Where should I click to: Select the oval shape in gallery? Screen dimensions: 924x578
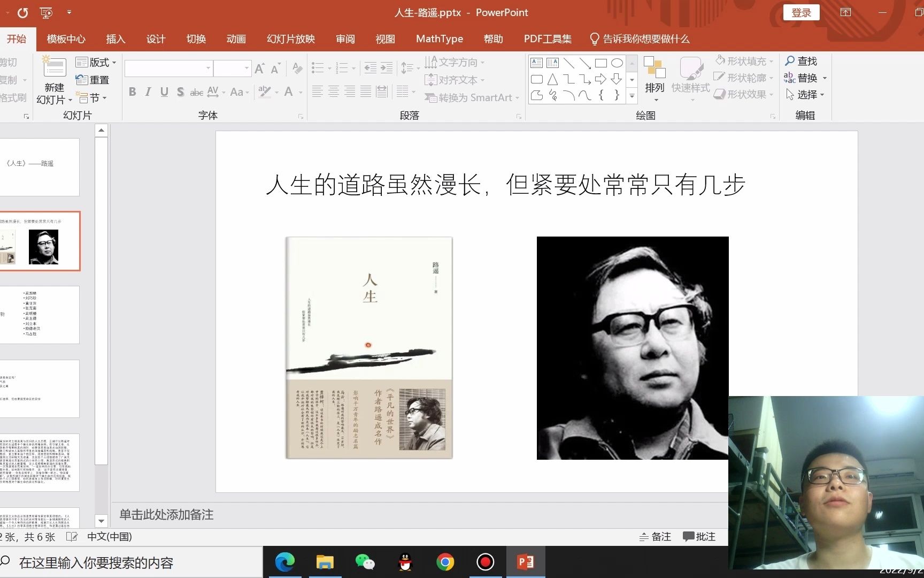coord(617,63)
